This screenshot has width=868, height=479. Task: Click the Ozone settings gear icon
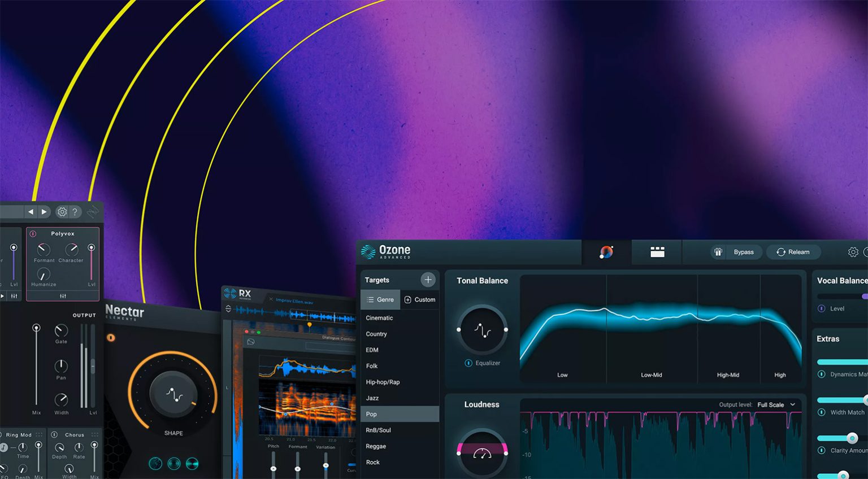853,252
